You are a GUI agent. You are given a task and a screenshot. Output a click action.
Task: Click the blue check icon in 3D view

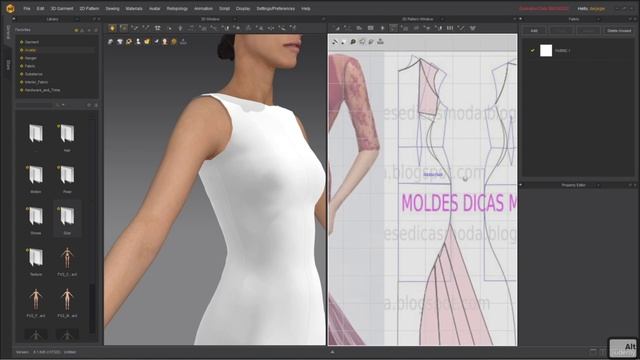tap(156, 42)
